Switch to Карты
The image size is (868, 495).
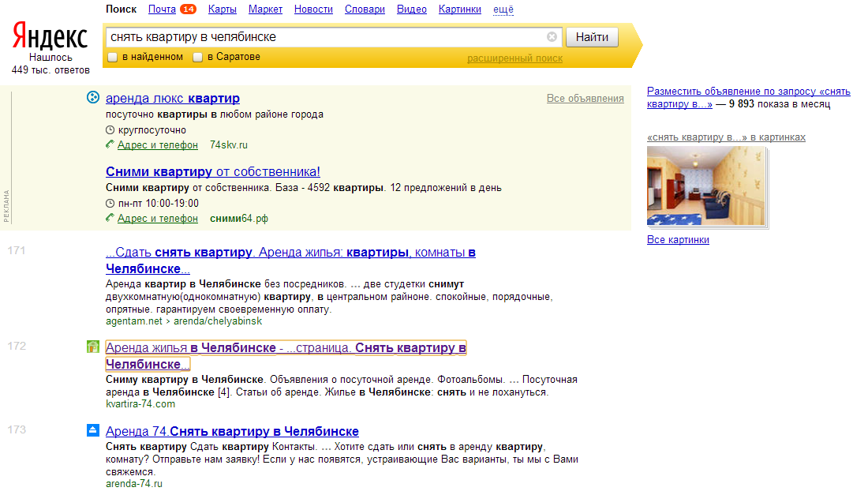pyautogui.click(x=222, y=9)
